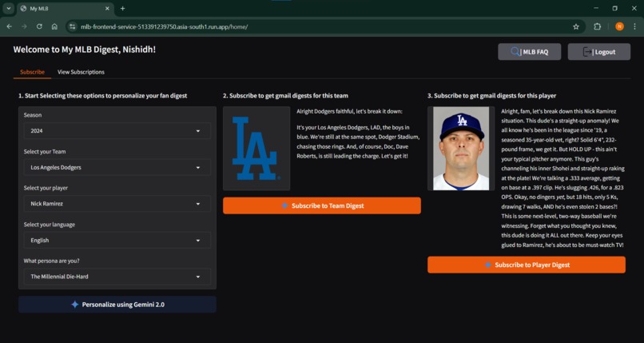Click the Dodgers team digest paragraph
This screenshot has width=644, height=343.
click(x=358, y=134)
